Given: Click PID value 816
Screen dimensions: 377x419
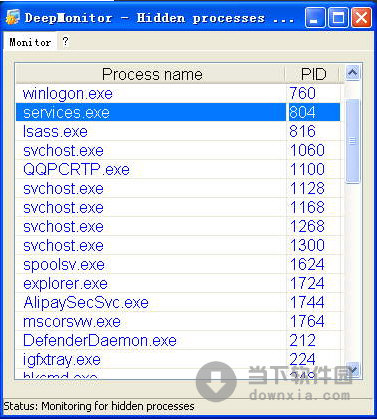Looking at the screenshot, I should point(302,131).
